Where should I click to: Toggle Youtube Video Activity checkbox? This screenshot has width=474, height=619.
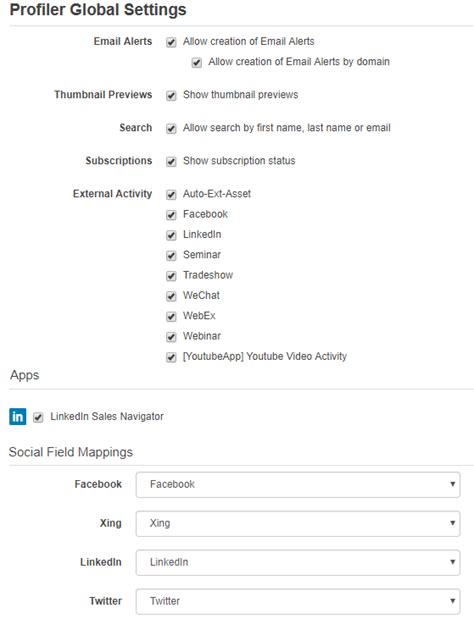tap(171, 357)
